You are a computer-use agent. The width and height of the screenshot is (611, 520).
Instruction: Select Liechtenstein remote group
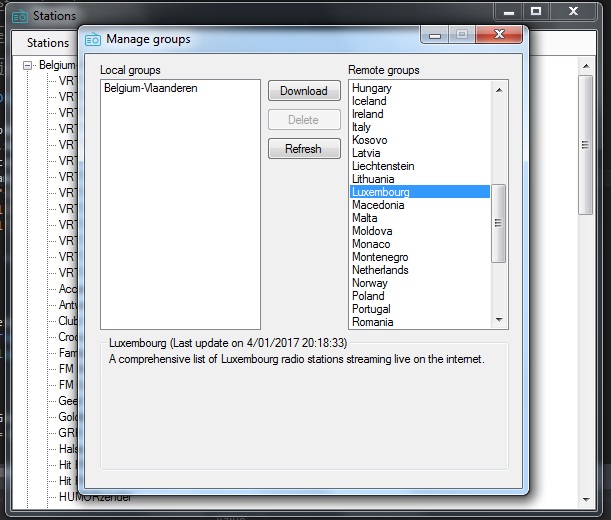pyautogui.click(x=383, y=166)
